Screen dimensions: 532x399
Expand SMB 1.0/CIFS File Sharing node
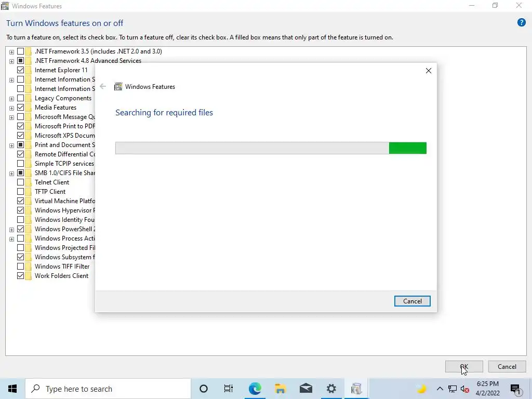pyautogui.click(x=11, y=174)
